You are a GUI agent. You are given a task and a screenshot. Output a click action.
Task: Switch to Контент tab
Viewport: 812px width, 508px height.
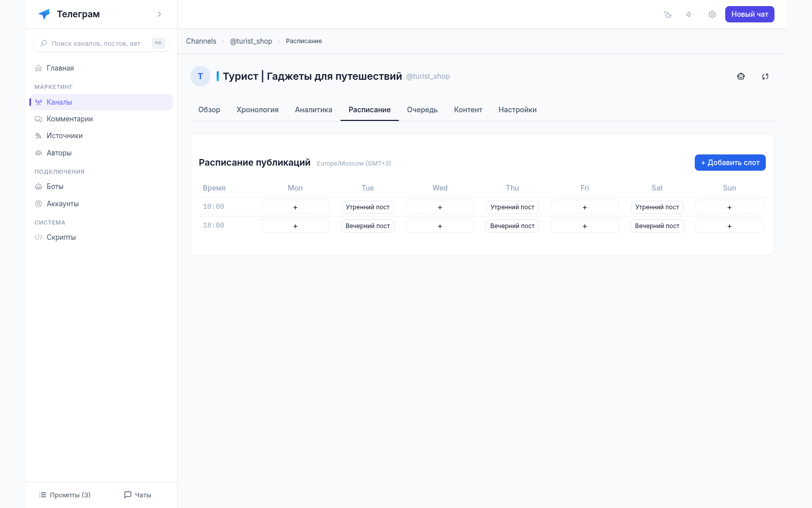pyautogui.click(x=468, y=110)
